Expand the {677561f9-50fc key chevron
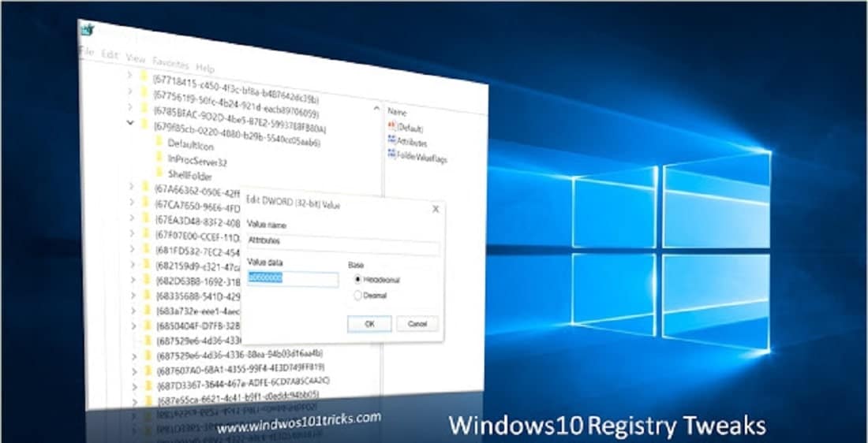868x443 pixels. click(x=129, y=90)
